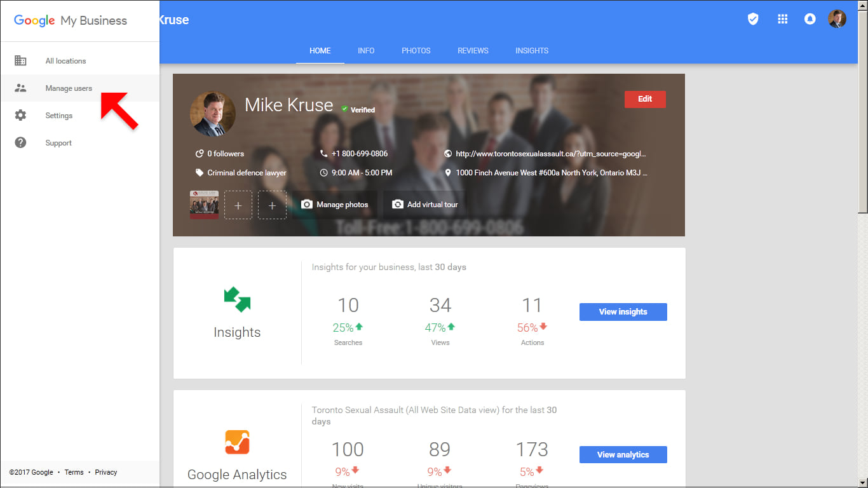Viewport: 868px width, 488px height.
Task: Click the green Insights arrows icon
Action: [x=237, y=299]
